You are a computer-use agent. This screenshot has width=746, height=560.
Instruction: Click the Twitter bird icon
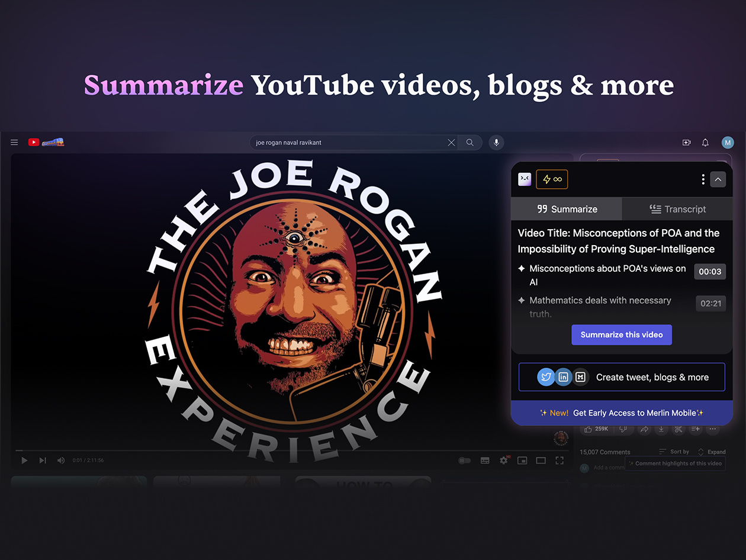click(x=546, y=377)
